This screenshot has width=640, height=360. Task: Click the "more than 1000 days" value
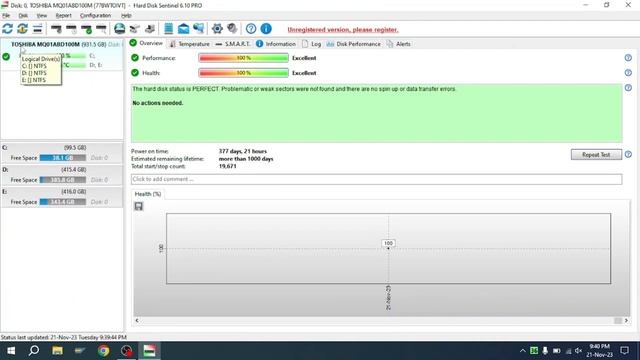pyautogui.click(x=246, y=159)
